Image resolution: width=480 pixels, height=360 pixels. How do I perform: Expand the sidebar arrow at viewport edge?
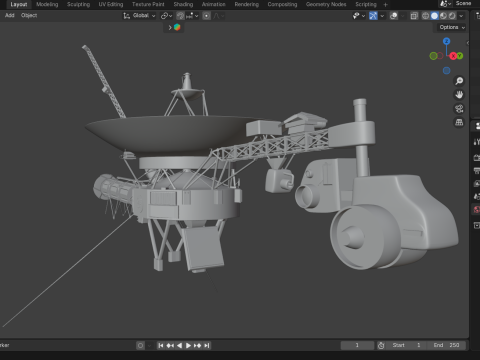(467, 43)
